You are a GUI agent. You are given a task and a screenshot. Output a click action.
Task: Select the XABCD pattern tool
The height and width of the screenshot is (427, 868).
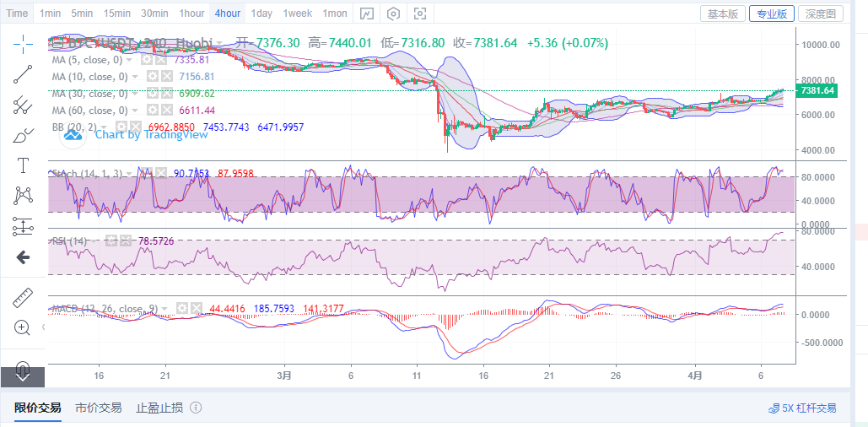click(23, 196)
